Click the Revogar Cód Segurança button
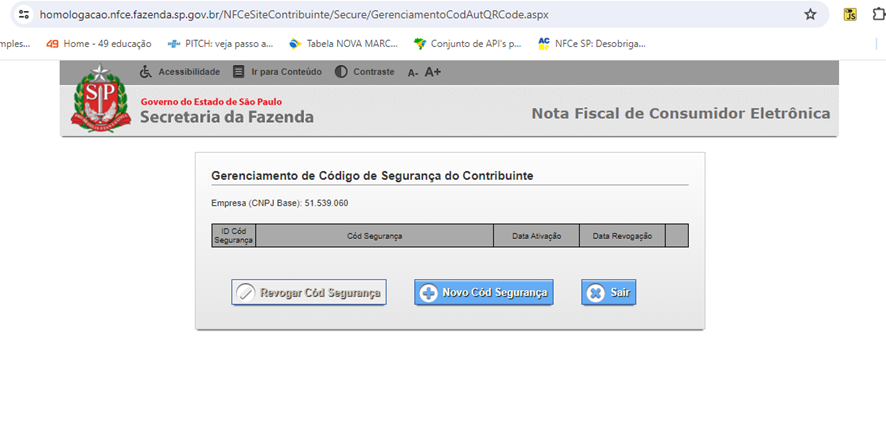Screen dimensions: 886x428 (309, 292)
